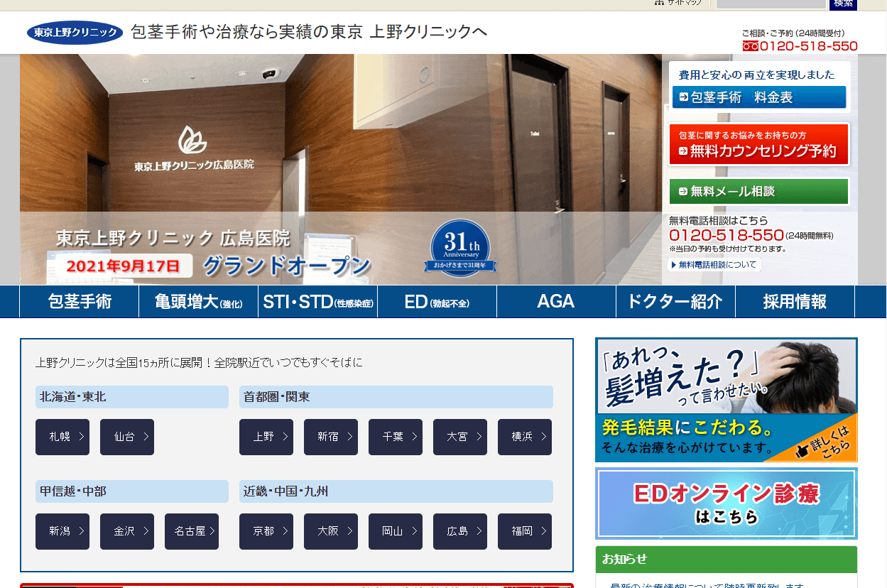Click the 東京上野クリニック logo
Screen dimensions: 887x588
click(75, 33)
